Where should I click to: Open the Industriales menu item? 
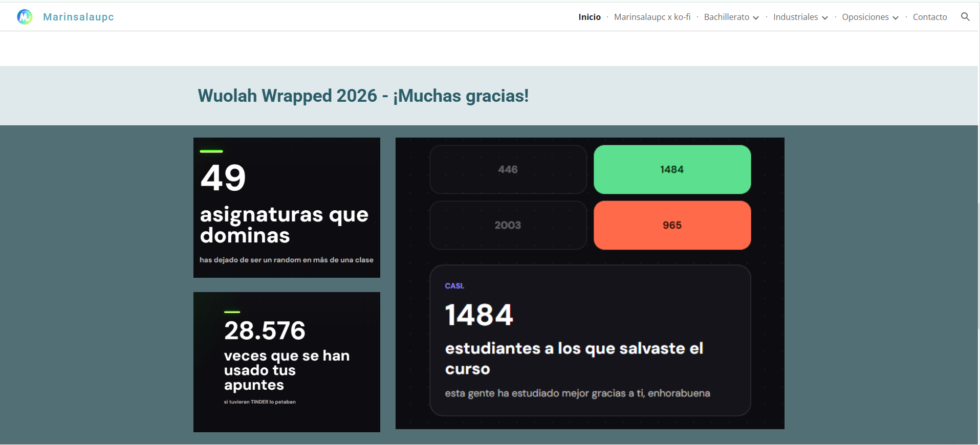click(x=795, y=17)
